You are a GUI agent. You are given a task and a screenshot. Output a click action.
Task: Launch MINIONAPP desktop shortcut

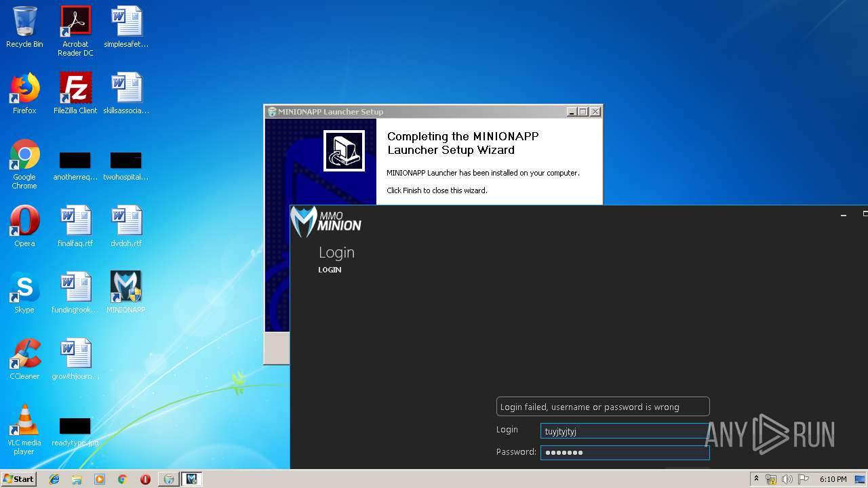[126, 293]
